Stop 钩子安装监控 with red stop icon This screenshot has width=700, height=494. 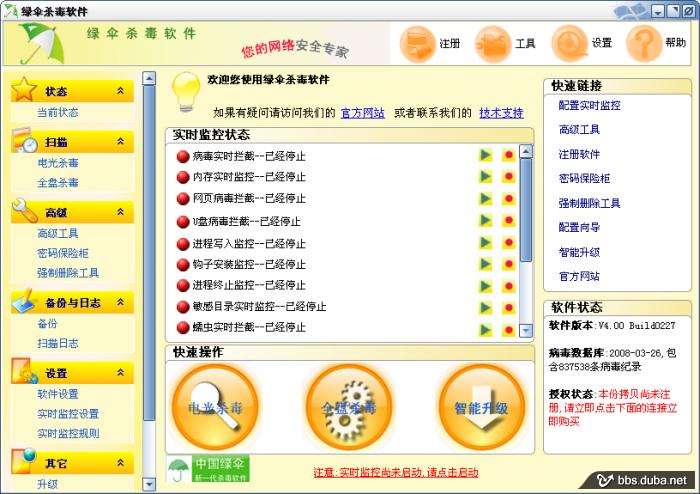click(508, 264)
